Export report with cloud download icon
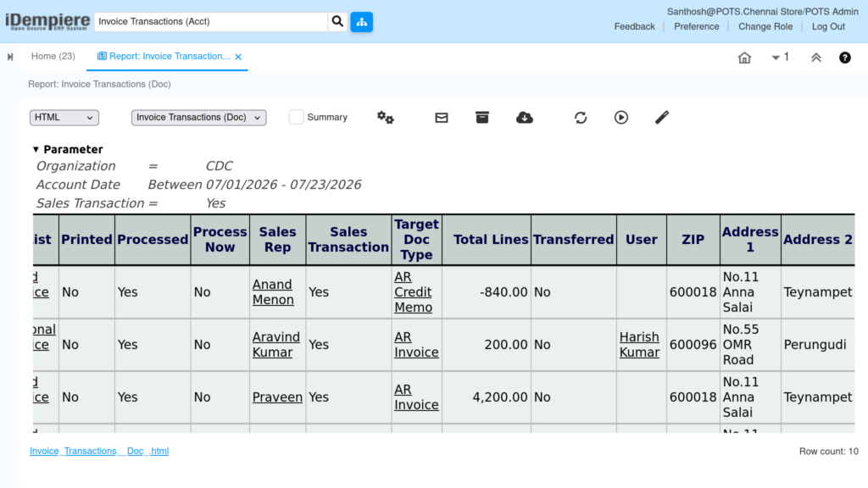868x488 pixels. pyautogui.click(x=524, y=117)
